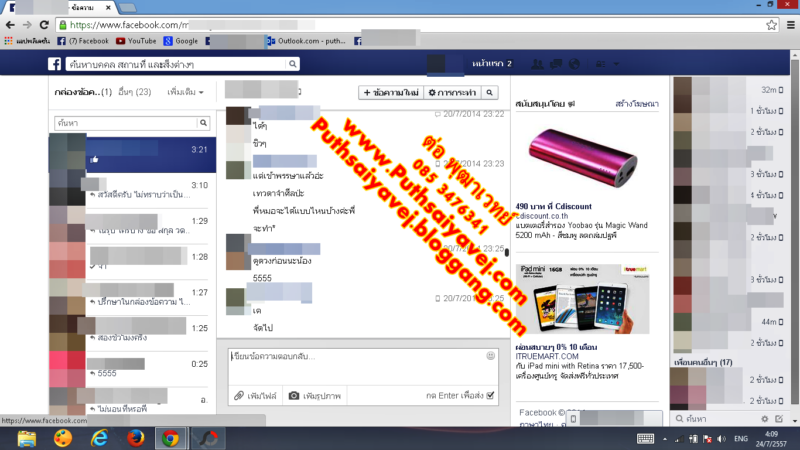The width and height of the screenshot is (800, 450).
Task: Expand the เพิ่มเติม dropdown
Action: 186,92
